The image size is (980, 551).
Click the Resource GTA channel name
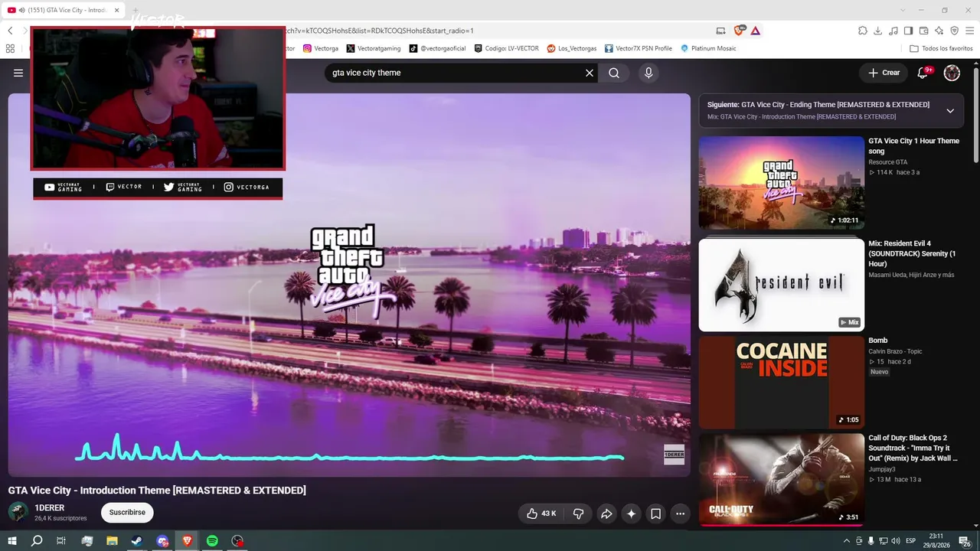[888, 162]
